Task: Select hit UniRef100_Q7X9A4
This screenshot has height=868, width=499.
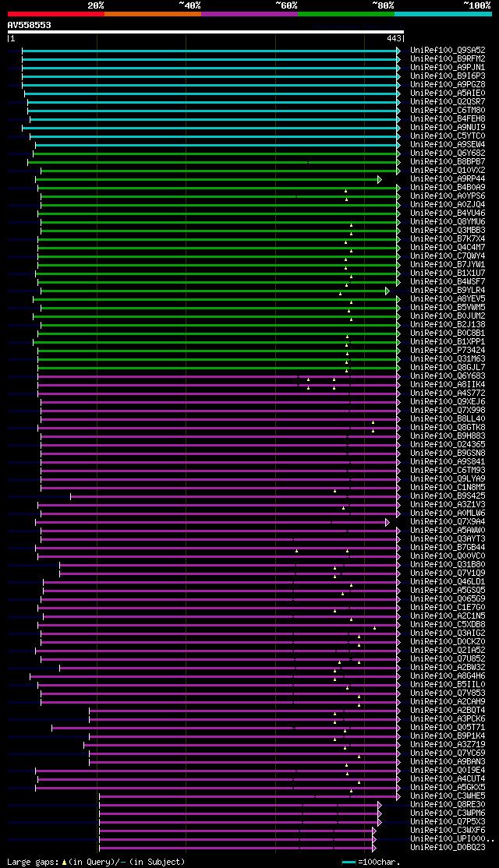Action: coord(448,522)
